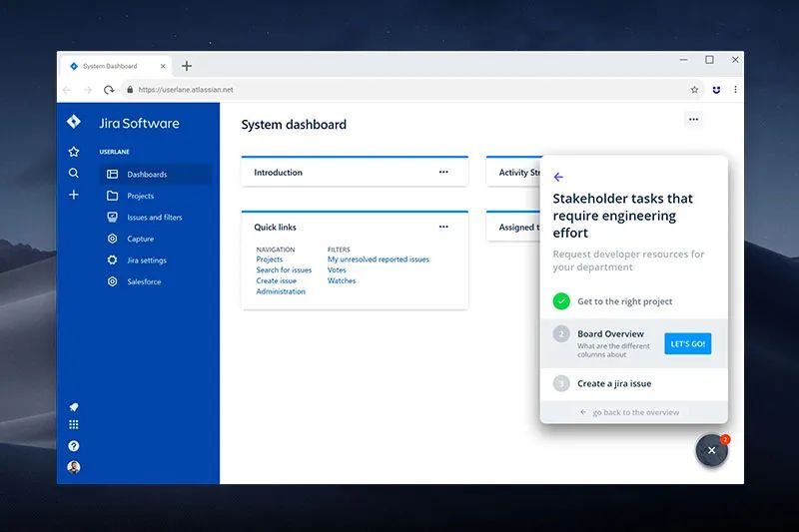The image size is (799, 532).
Task: Click the green completed checkmark circle
Action: [561, 301]
